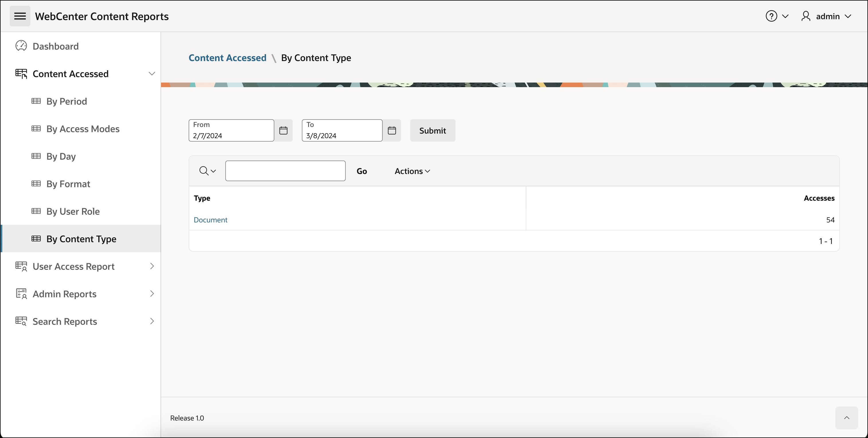Open the admin account dropdown arrow

point(848,16)
